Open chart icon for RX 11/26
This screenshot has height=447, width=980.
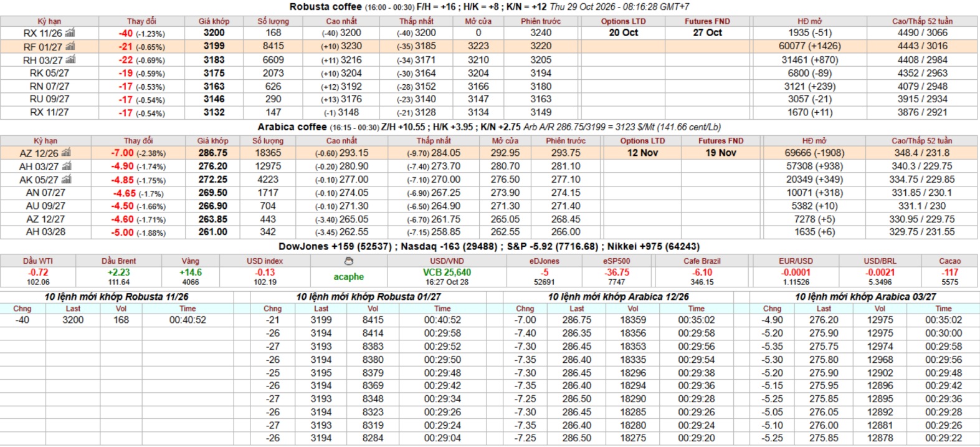70,32
